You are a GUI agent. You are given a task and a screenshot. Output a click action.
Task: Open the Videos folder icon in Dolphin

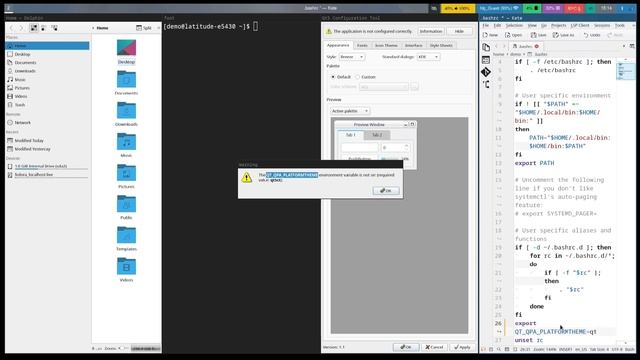pyautogui.click(x=126, y=266)
